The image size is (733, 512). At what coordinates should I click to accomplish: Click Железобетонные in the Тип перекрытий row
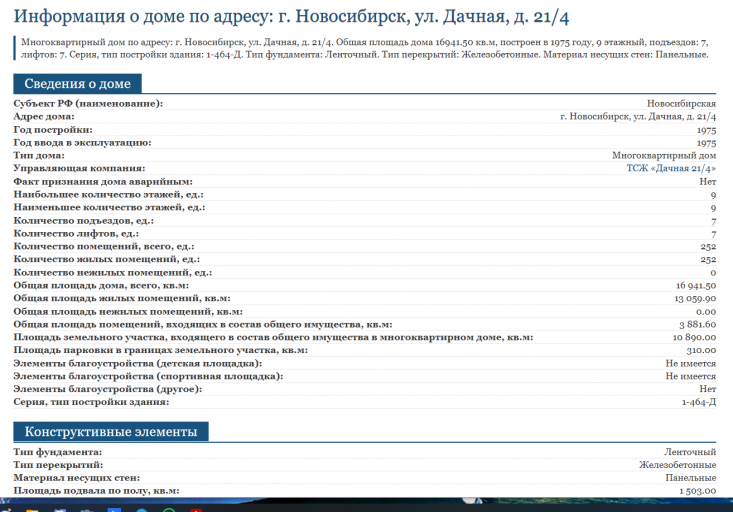point(677,465)
